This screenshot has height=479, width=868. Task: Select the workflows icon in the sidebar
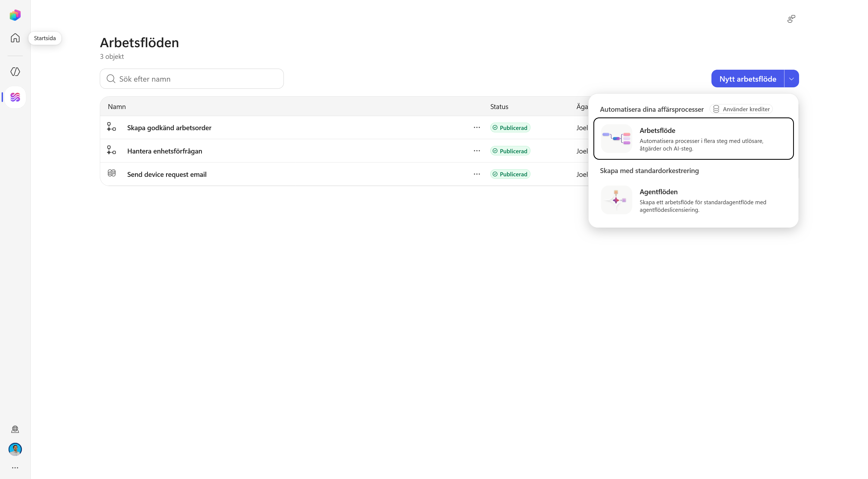click(15, 97)
